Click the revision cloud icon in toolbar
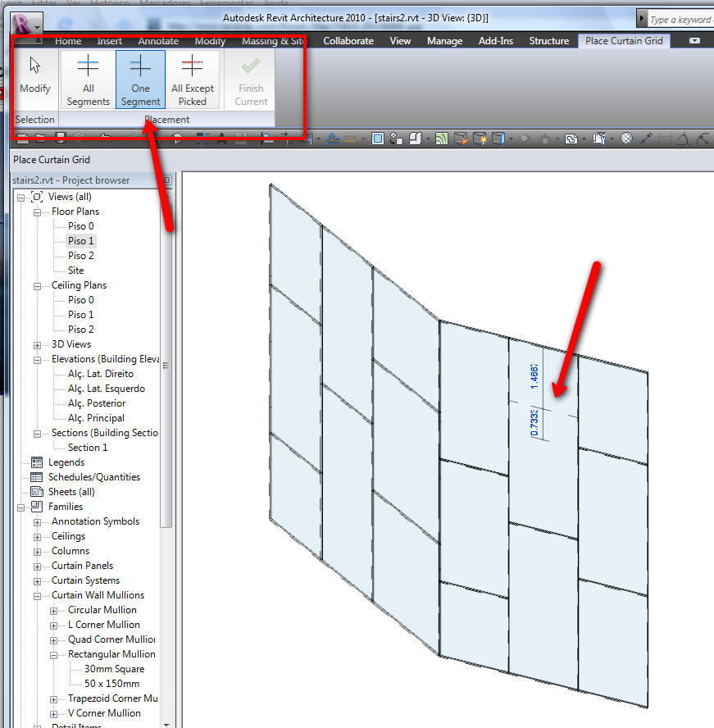Image resolution: width=714 pixels, height=728 pixels. [333, 139]
